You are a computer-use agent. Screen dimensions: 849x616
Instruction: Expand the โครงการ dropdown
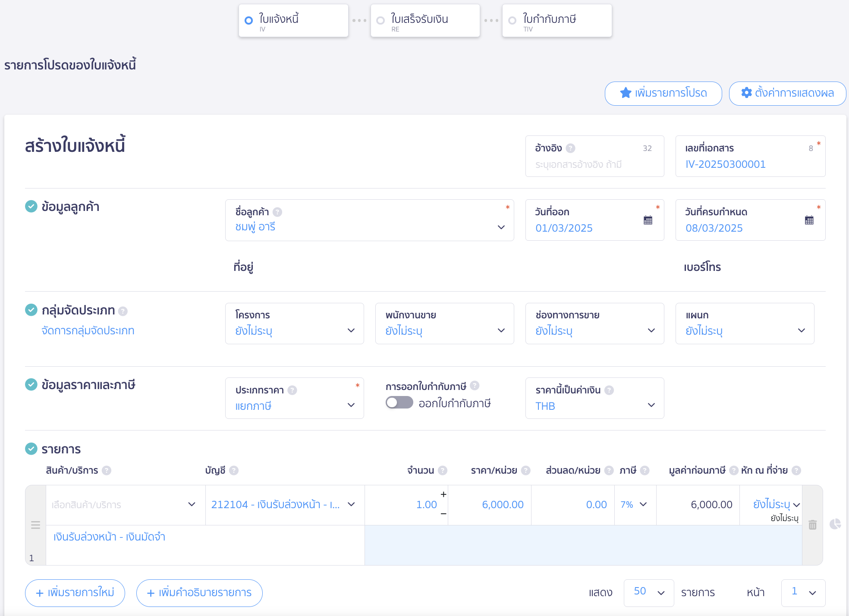click(x=294, y=324)
